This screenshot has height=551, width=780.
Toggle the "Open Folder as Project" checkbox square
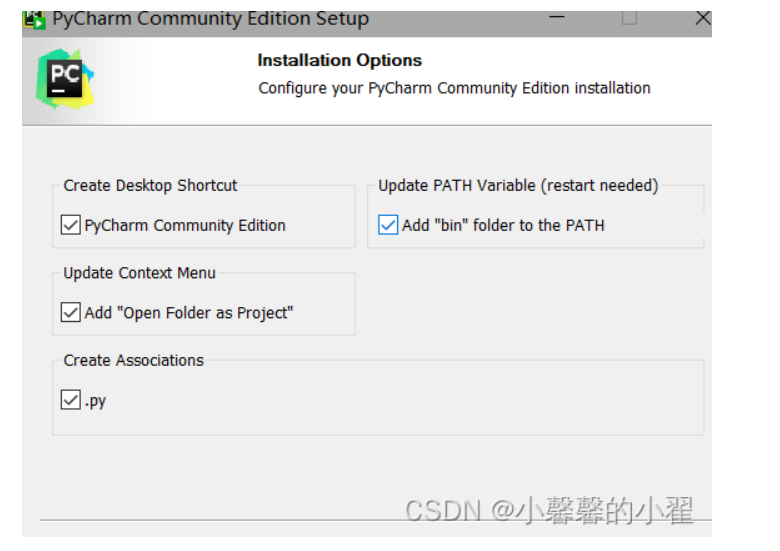(x=71, y=313)
